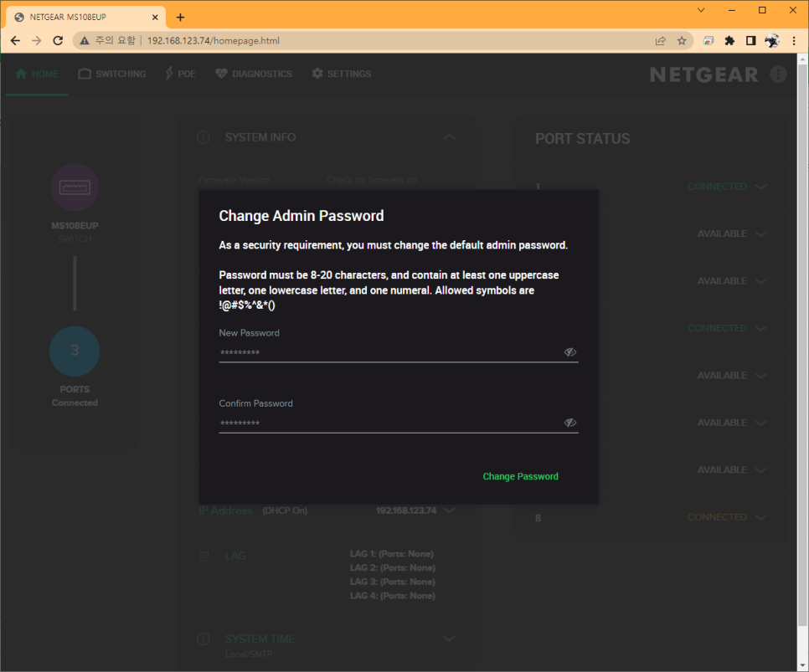Click the SYSTEM TIME heading
The height and width of the screenshot is (672, 809).
(260, 639)
